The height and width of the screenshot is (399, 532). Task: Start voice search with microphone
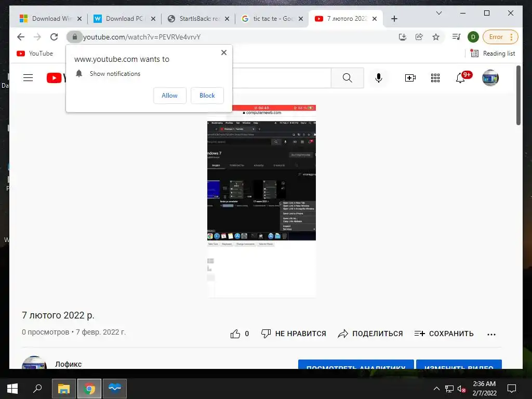click(x=379, y=78)
